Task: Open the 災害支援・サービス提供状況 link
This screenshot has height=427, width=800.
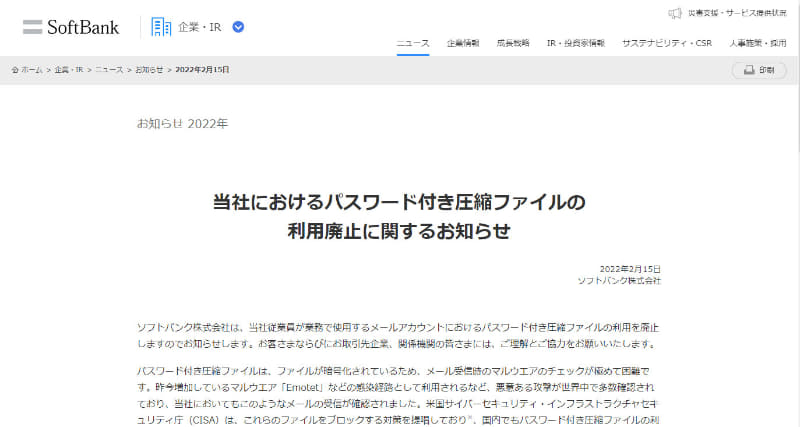Action: tap(737, 13)
